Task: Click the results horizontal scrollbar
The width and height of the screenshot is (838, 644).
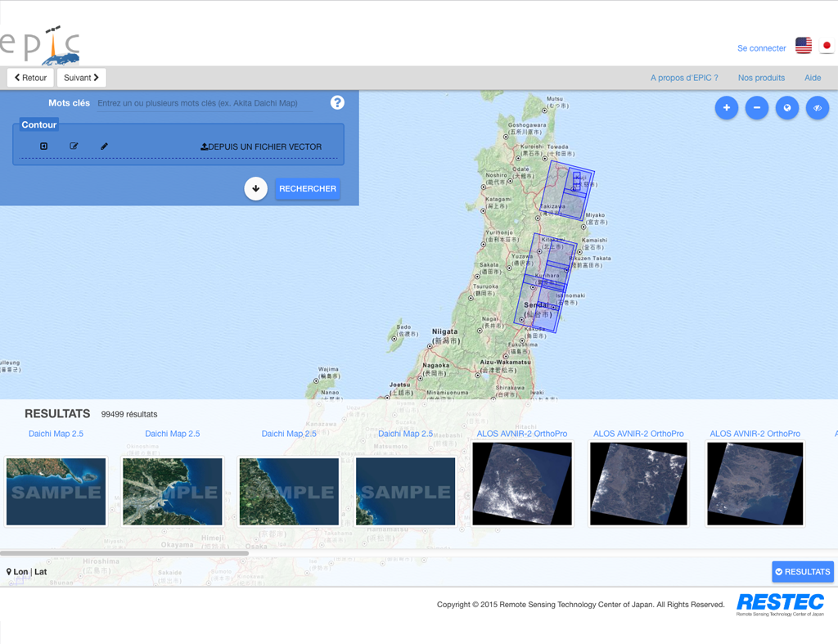Action: pyautogui.click(x=124, y=553)
